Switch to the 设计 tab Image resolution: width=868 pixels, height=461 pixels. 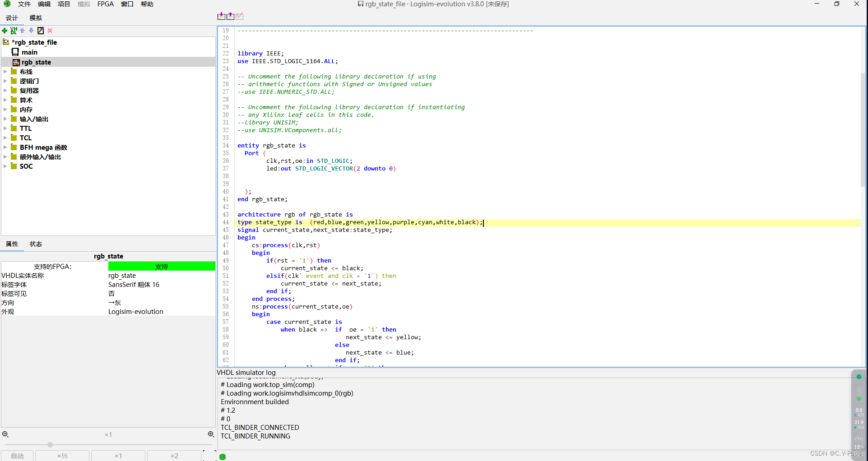pyautogui.click(x=12, y=18)
